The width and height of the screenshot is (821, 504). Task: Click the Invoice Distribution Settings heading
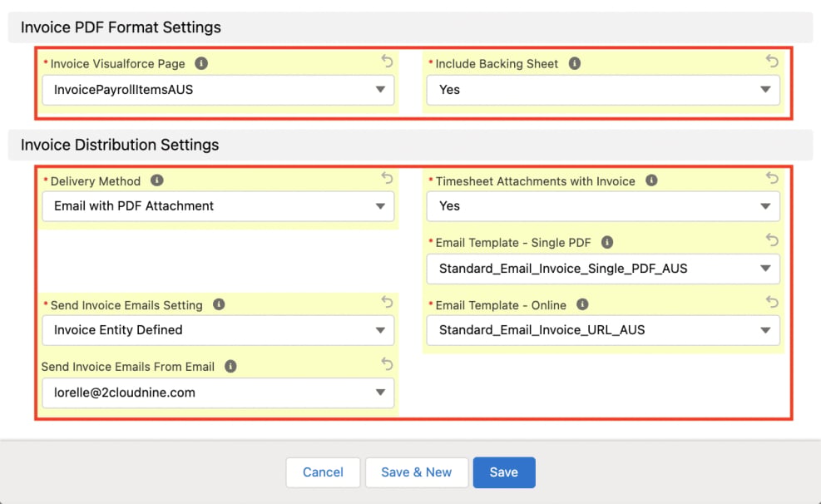pyautogui.click(x=120, y=145)
